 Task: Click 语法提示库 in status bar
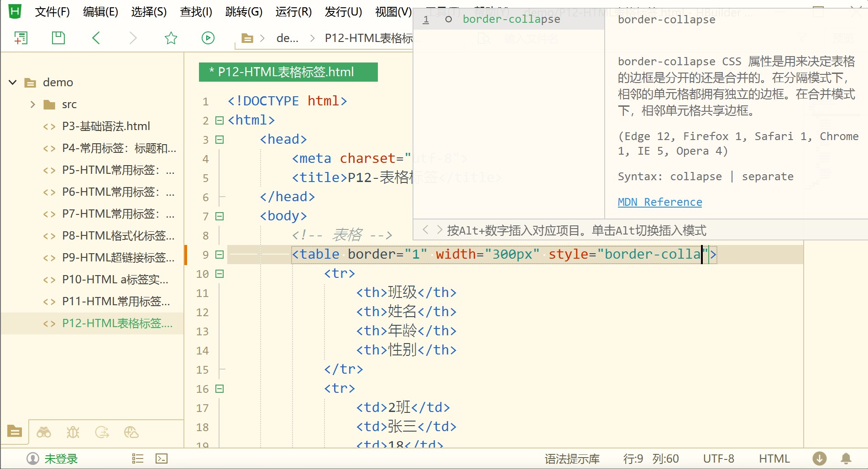click(572, 459)
